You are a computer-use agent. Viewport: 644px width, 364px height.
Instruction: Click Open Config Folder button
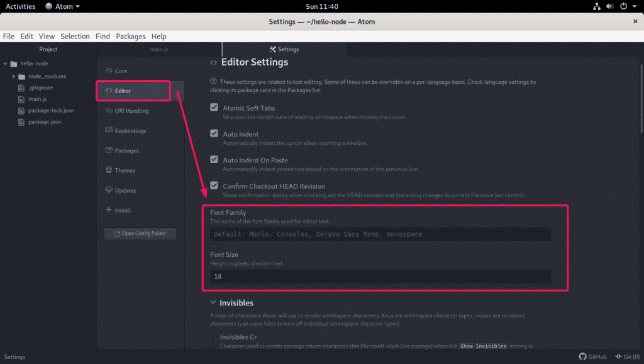(140, 234)
